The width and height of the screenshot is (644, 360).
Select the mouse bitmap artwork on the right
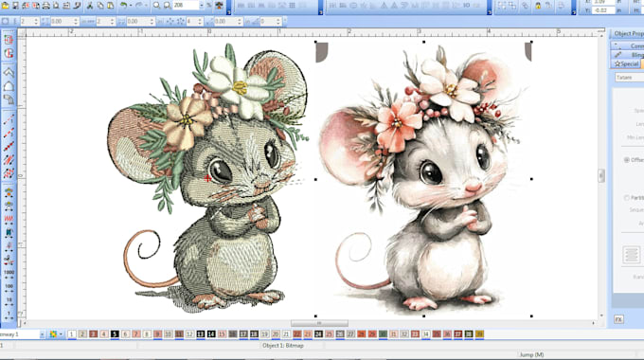click(423, 179)
